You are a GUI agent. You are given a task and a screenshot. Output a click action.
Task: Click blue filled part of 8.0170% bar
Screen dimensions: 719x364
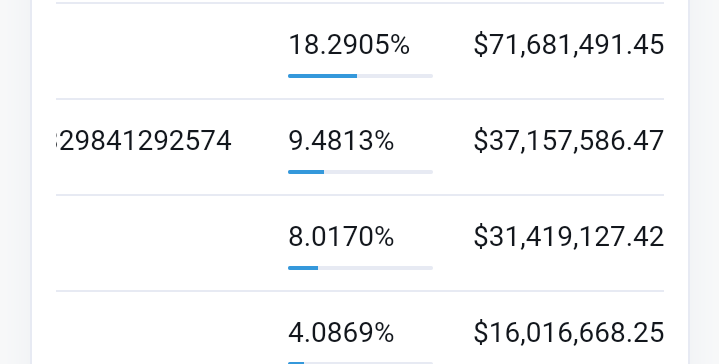click(x=303, y=268)
